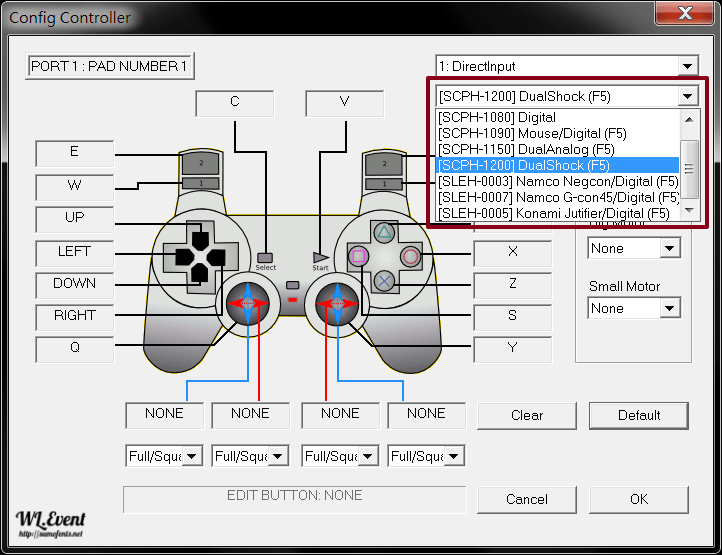Click the D-pad right arrow on the controller
This screenshot has height=555, width=722.
click(216, 257)
